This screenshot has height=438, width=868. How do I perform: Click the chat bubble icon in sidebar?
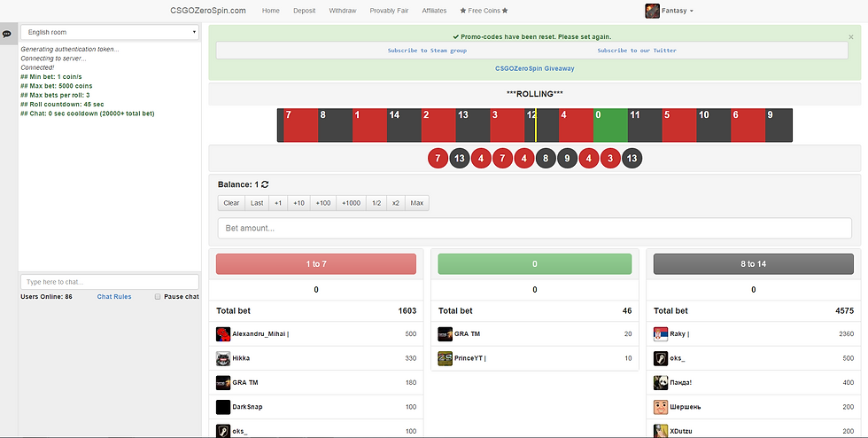[7, 34]
